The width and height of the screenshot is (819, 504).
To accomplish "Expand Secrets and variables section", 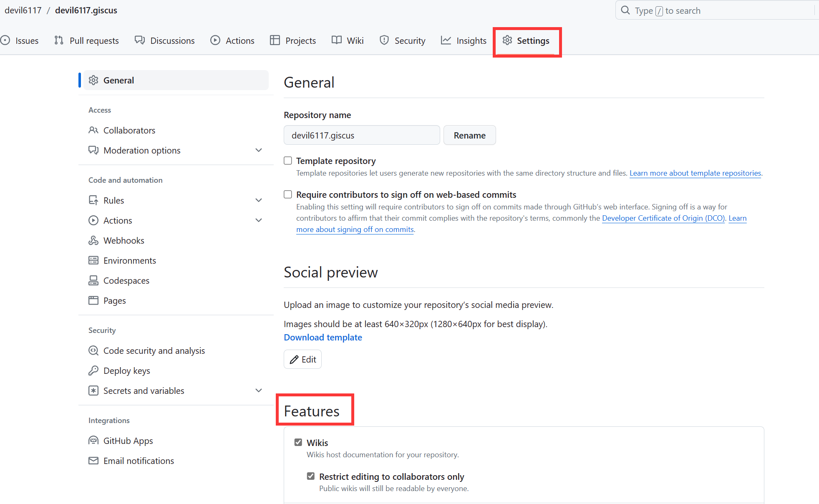I will (x=259, y=391).
